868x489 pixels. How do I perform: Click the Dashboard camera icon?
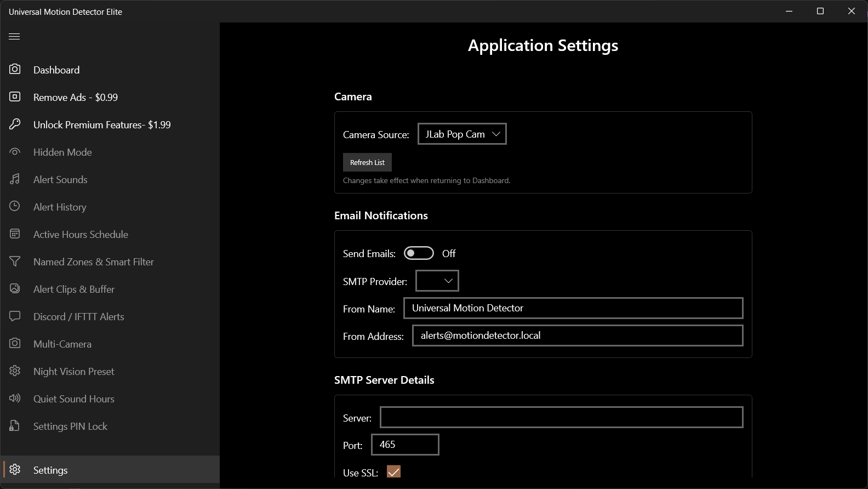[15, 69]
